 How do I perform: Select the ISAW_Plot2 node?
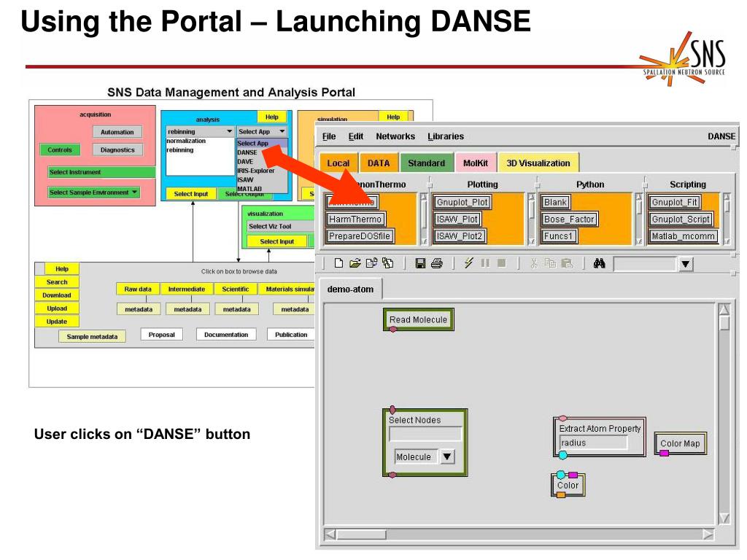click(x=460, y=236)
